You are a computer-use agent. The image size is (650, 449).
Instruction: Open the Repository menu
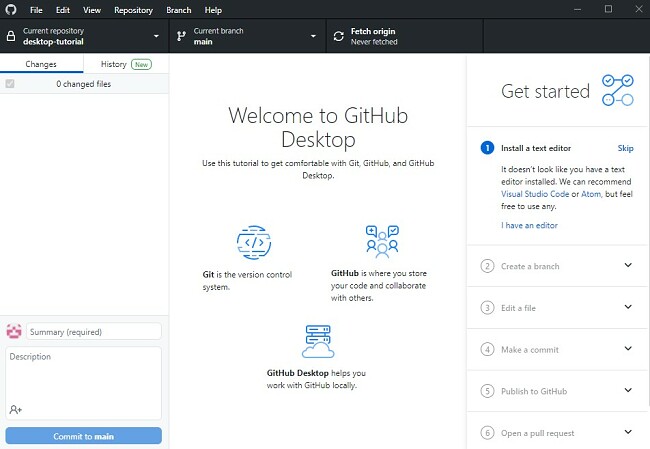point(133,10)
